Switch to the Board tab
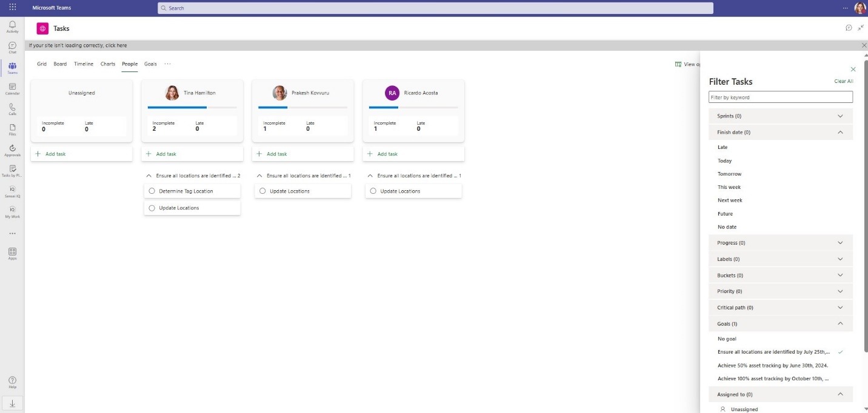This screenshot has height=413, width=868. click(60, 64)
